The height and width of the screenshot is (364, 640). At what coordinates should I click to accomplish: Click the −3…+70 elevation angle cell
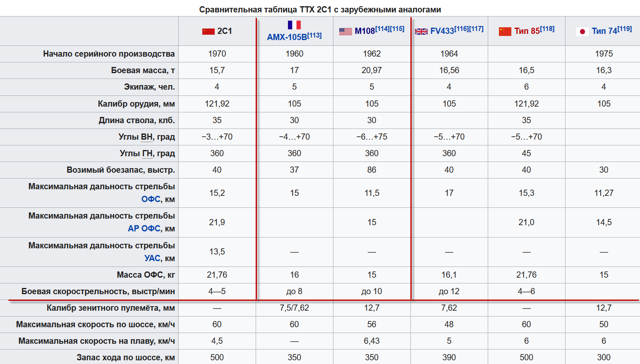click(x=217, y=137)
